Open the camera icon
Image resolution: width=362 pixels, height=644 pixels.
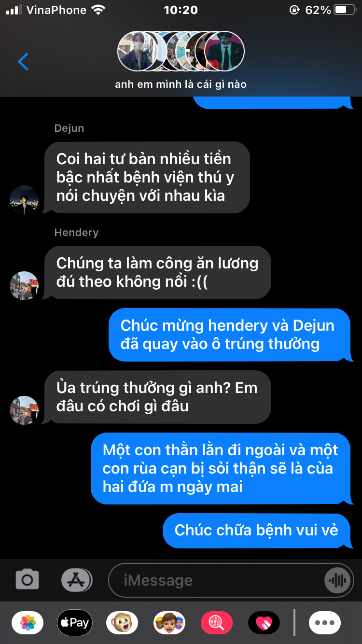(x=27, y=579)
